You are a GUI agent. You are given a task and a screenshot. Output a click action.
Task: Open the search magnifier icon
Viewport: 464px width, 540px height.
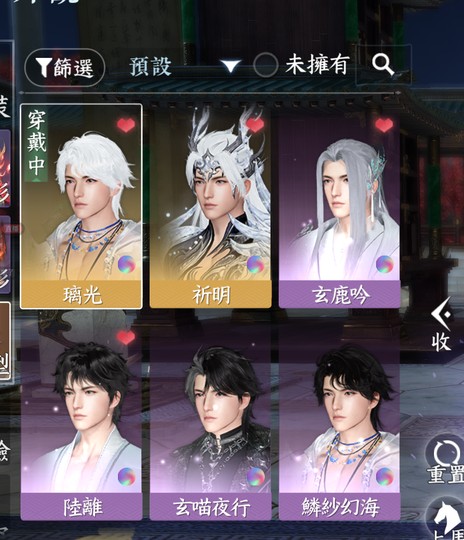click(383, 65)
